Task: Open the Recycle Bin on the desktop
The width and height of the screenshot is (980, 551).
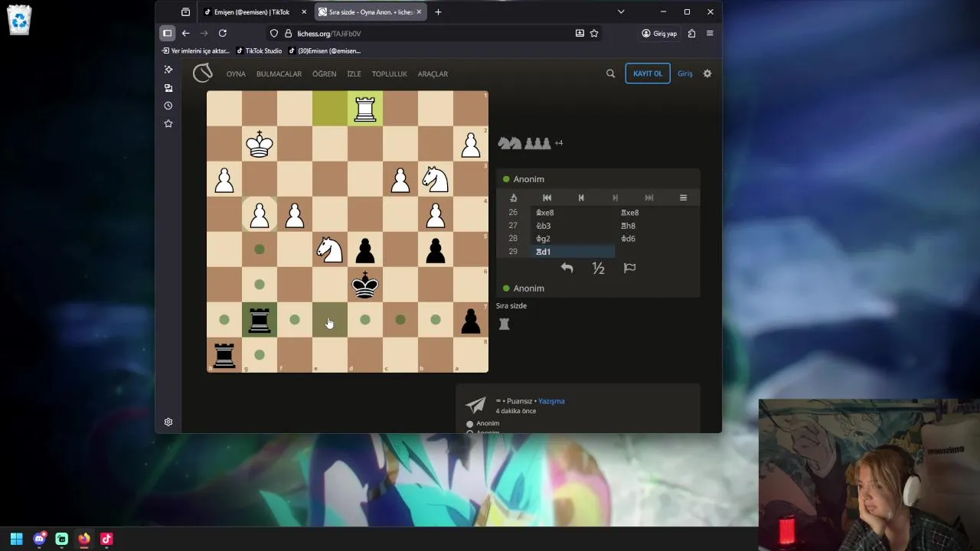Action: (19, 21)
